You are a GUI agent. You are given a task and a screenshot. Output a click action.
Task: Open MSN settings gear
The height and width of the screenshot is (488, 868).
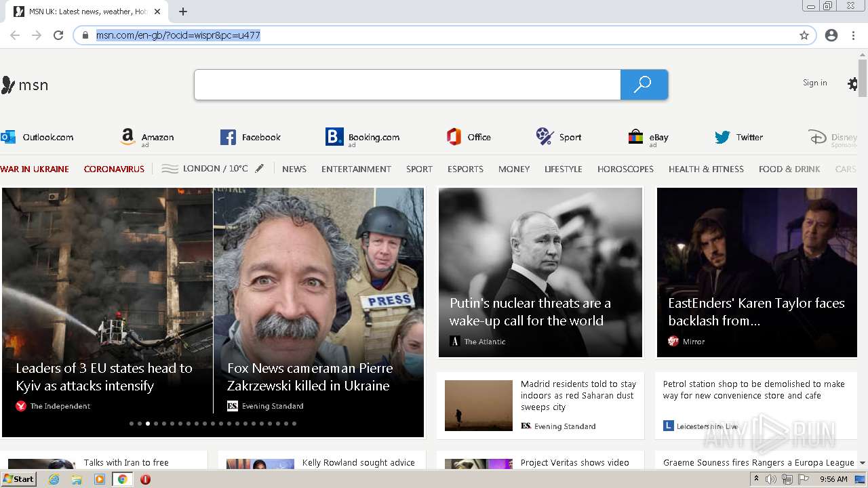[852, 84]
